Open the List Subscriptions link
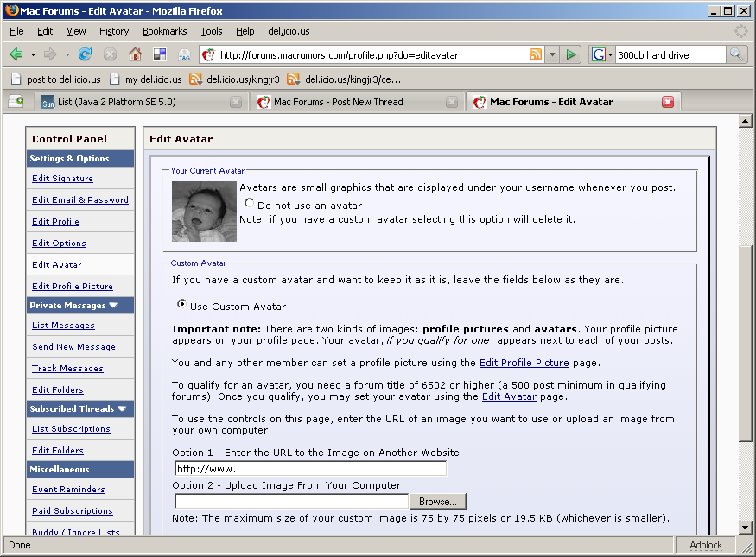The width and height of the screenshot is (756, 557). [x=71, y=429]
